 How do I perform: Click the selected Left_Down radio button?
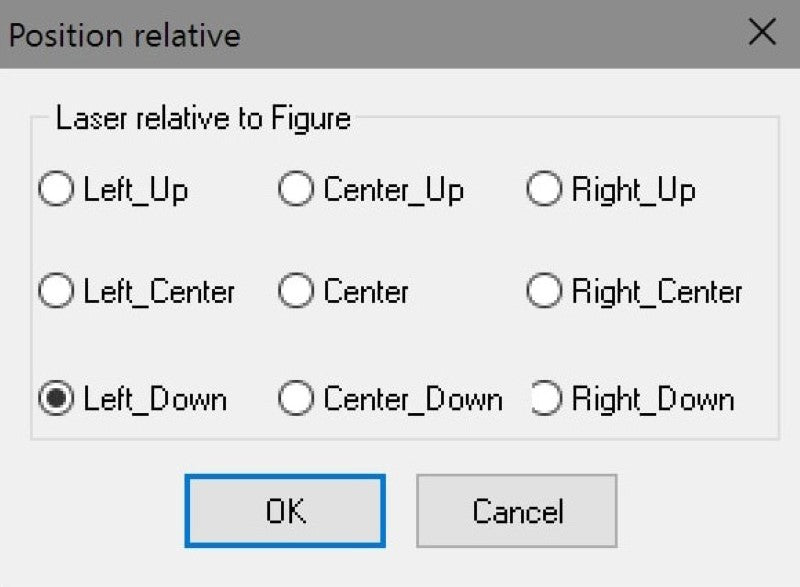click(55, 400)
